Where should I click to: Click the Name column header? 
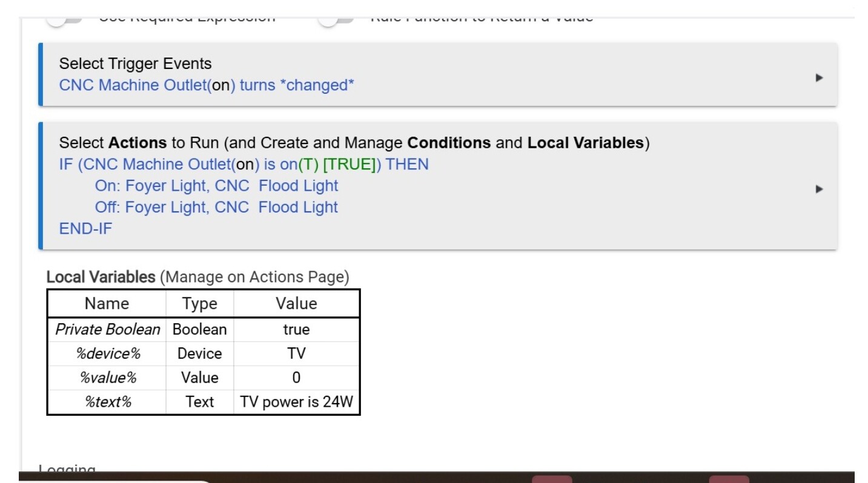107,303
